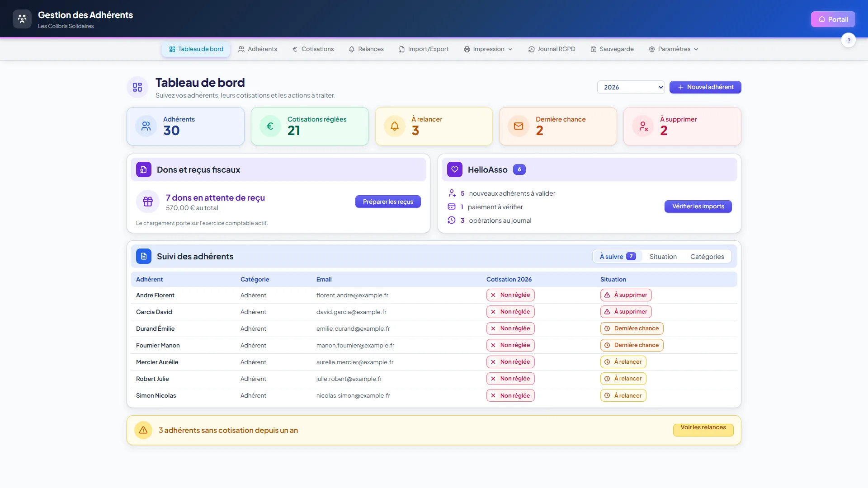Click the HelloAsso heart icon
Image resolution: width=868 pixels, height=488 pixels.
(x=455, y=169)
